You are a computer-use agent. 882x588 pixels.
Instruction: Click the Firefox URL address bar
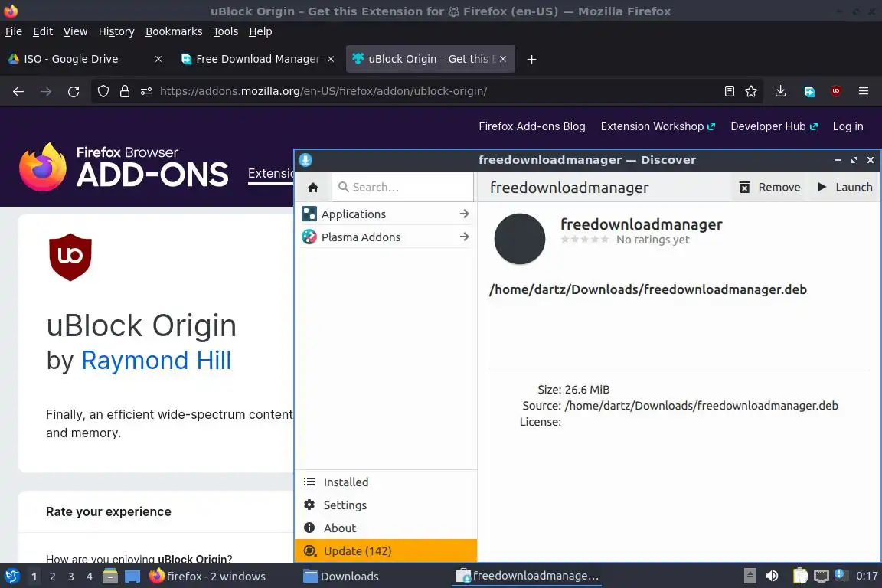(427, 91)
